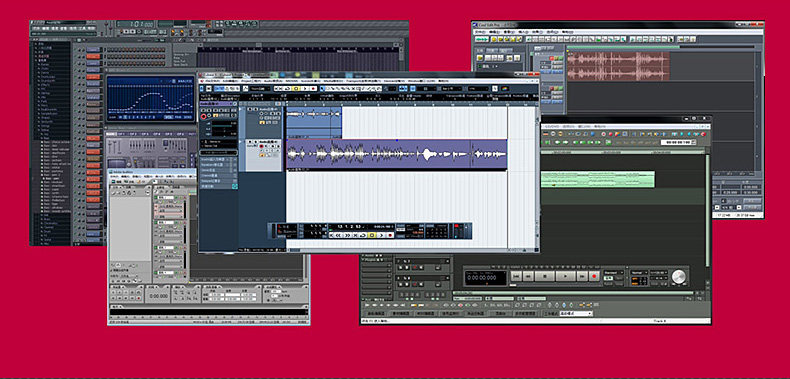The height and width of the screenshot is (379, 790).
Task: Click yellow Stop in Cubase top toolbar
Action: point(296,89)
